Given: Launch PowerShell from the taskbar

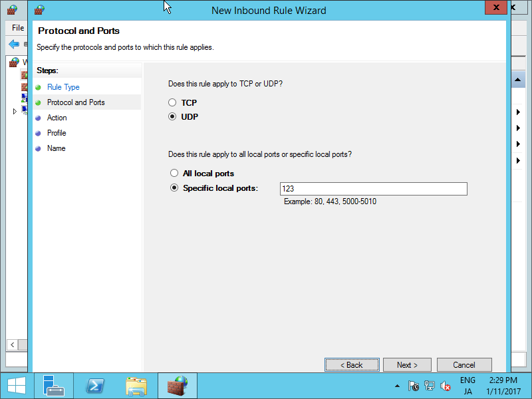Looking at the screenshot, I should click(x=95, y=386).
